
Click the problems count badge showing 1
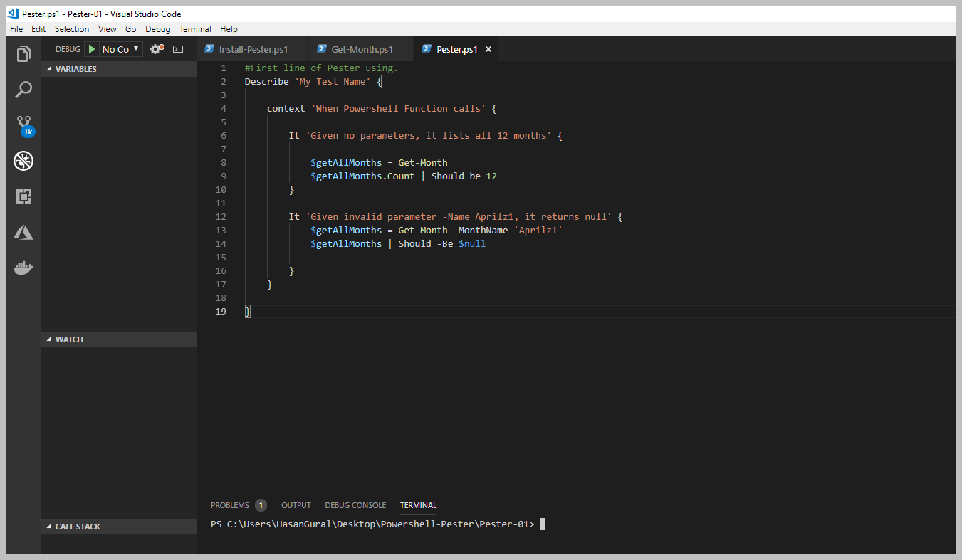(261, 505)
